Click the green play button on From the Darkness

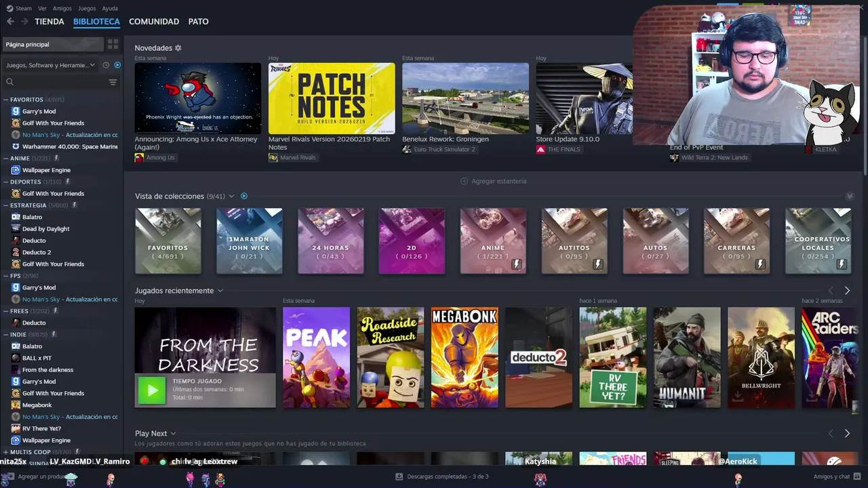(x=152, y=390)
